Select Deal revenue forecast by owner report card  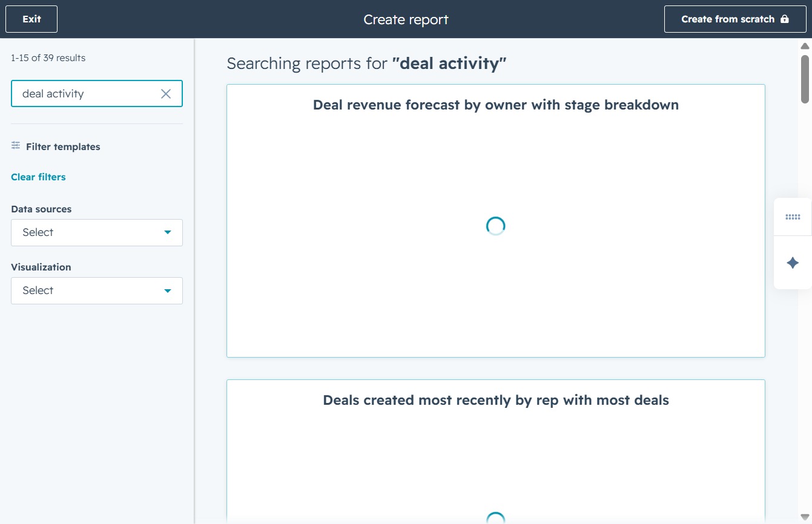pyautogui.click(x=496, y=221)
